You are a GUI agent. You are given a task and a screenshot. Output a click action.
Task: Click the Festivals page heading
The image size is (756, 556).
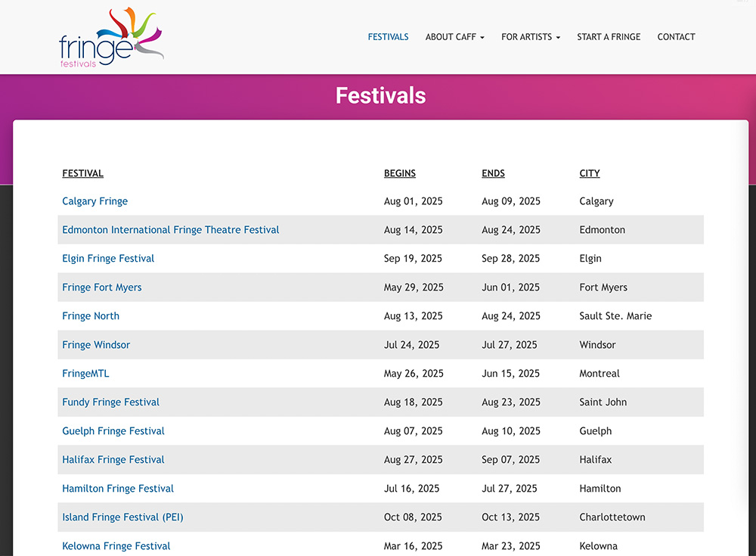click(381, 95)
